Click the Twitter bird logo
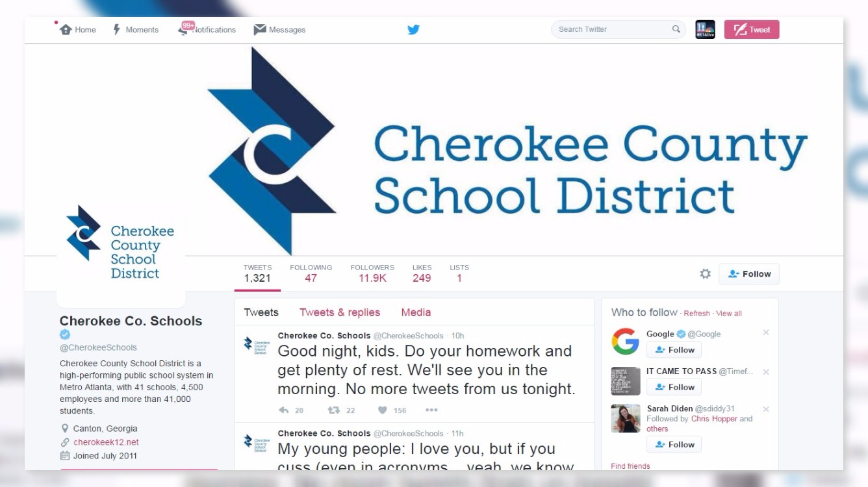 [x=413, y=29]
